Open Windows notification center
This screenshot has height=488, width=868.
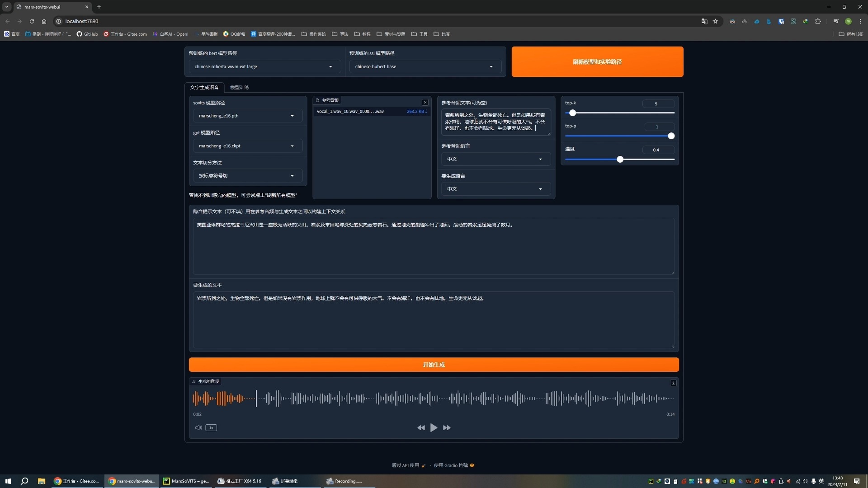(857, 481)
